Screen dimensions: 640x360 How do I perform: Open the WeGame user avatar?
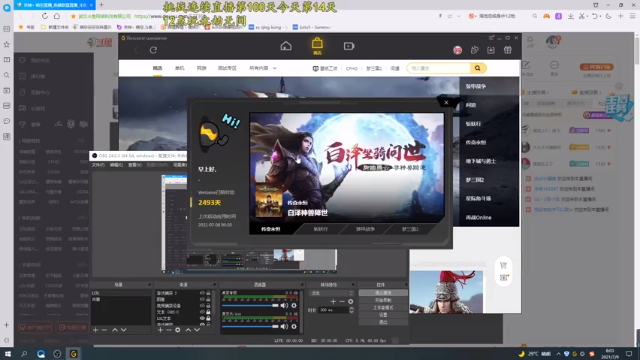tap(457, 50)
